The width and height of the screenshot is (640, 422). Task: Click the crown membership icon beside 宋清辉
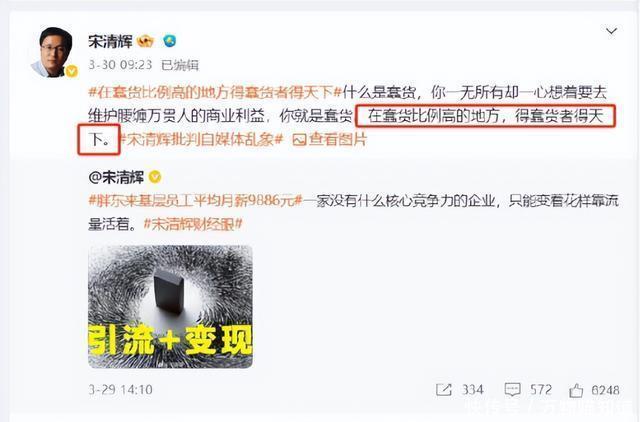pos(145,41)
